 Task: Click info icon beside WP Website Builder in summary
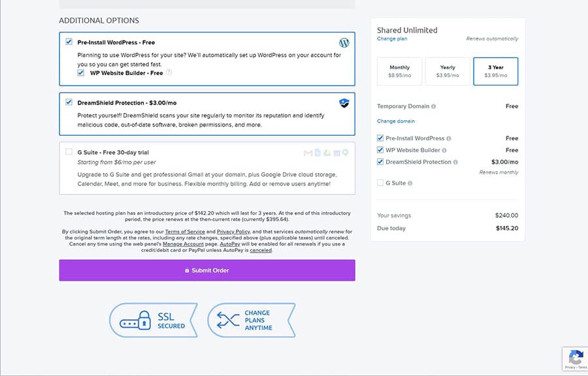tap(444, 151)
